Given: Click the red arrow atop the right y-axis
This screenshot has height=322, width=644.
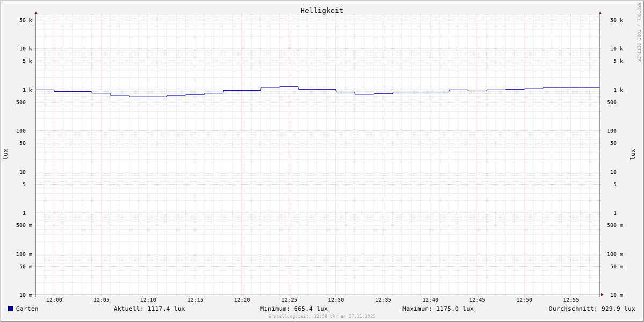Looking at the screenshot, I should [600, 12].
